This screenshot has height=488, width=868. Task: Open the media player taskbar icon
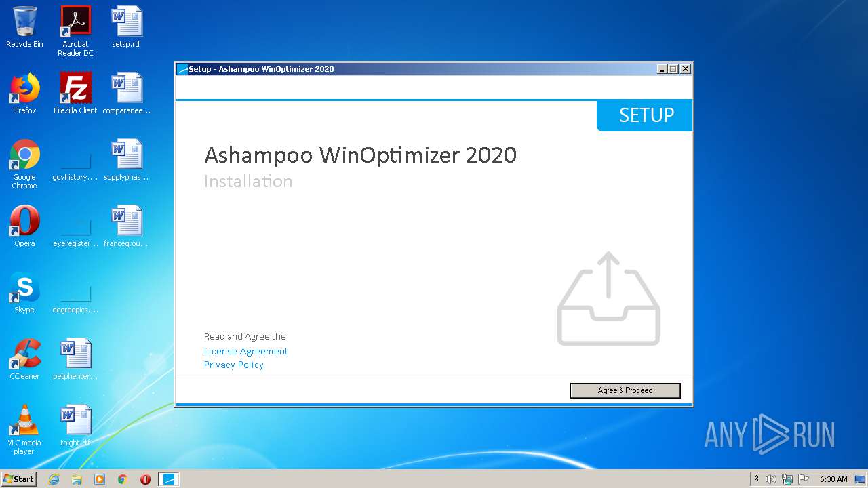(100, 479)
